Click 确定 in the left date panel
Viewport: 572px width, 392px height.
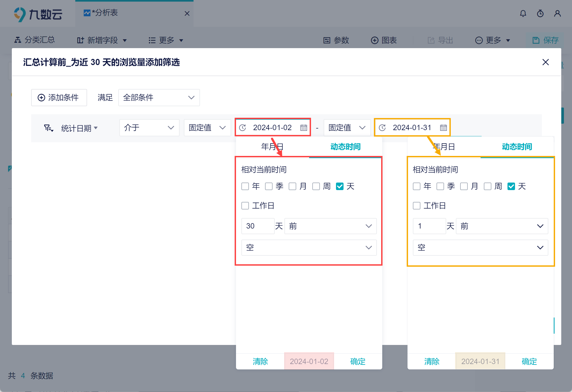(358, 361)
